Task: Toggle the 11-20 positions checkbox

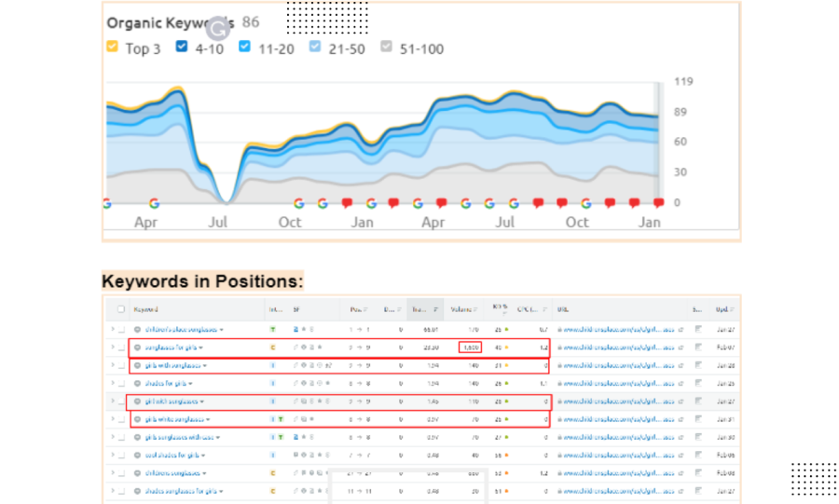Action: pos(244,47)
